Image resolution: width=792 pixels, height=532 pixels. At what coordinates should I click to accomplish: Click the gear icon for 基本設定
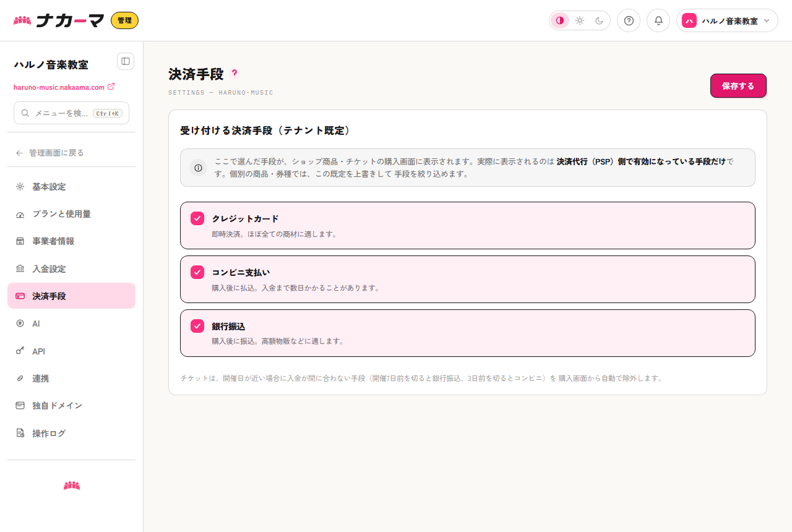point(20,187)
